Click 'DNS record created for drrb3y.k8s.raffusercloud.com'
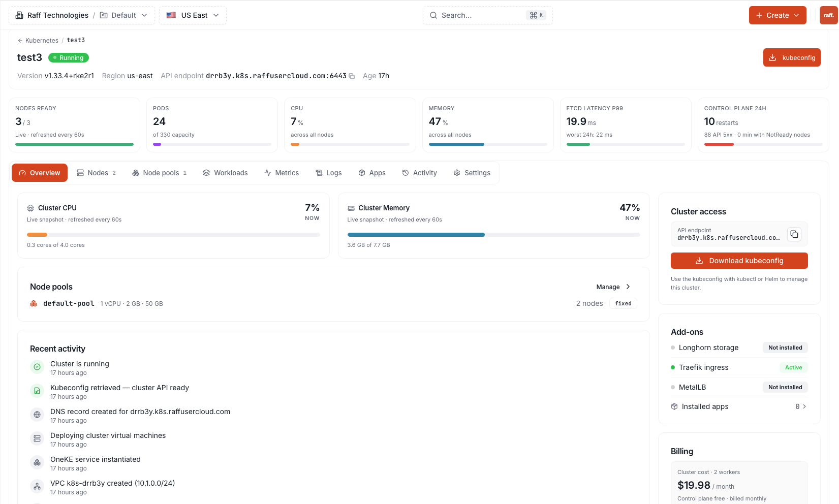This screenshot has width=839, height=504. pyautogui.click(x=140, y=412)
